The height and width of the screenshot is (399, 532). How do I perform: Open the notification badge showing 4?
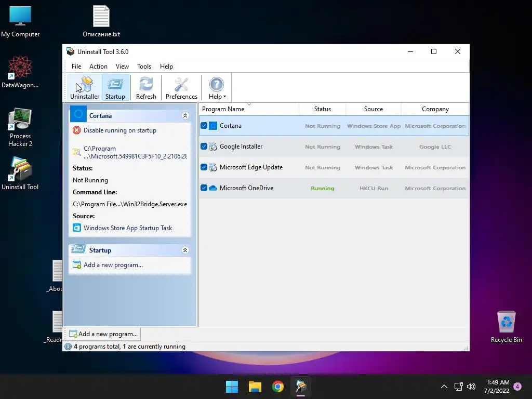518,387
